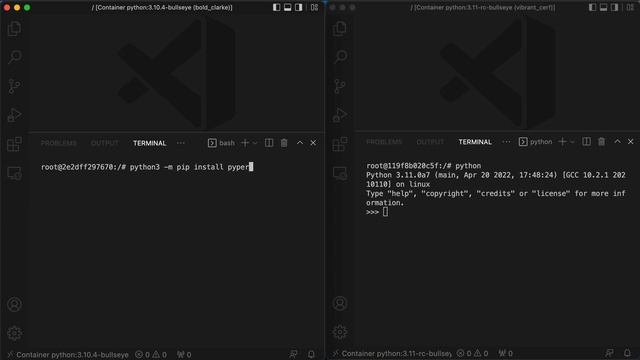The height and width of the screenshot is (360, 640).
Task: Open Manage gear in left window
Action: (14, 333)
